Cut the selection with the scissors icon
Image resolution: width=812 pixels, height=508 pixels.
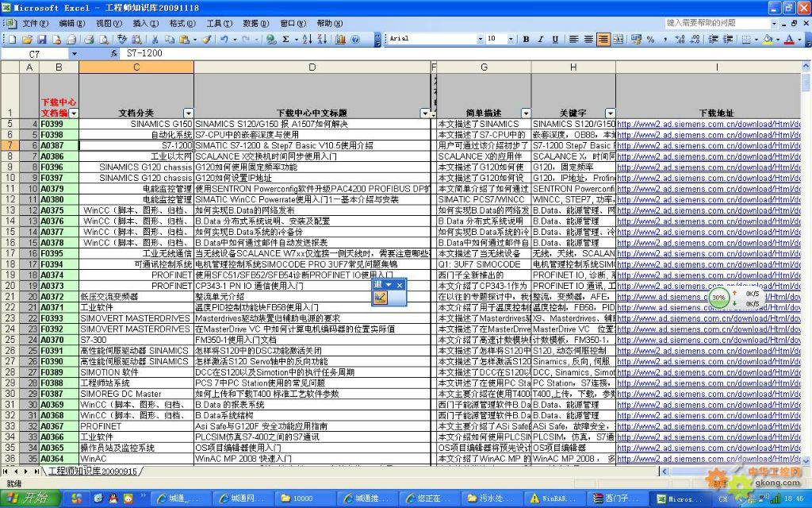(155, 39)
